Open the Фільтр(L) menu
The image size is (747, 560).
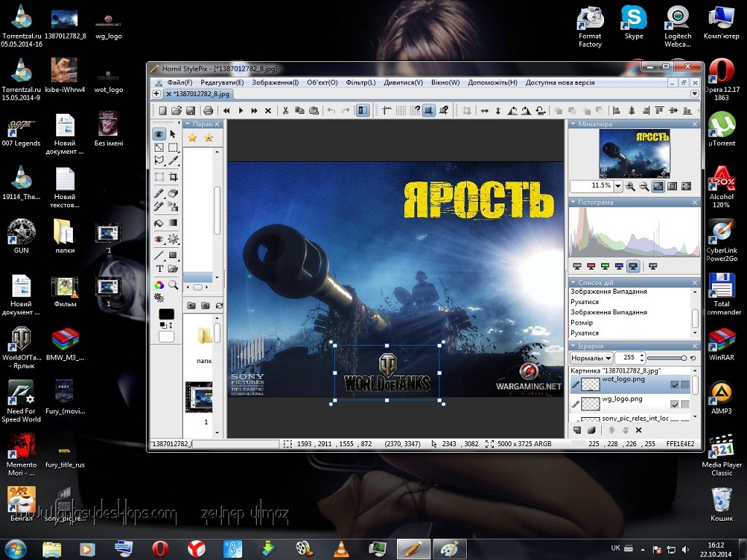tap(360, 82)
